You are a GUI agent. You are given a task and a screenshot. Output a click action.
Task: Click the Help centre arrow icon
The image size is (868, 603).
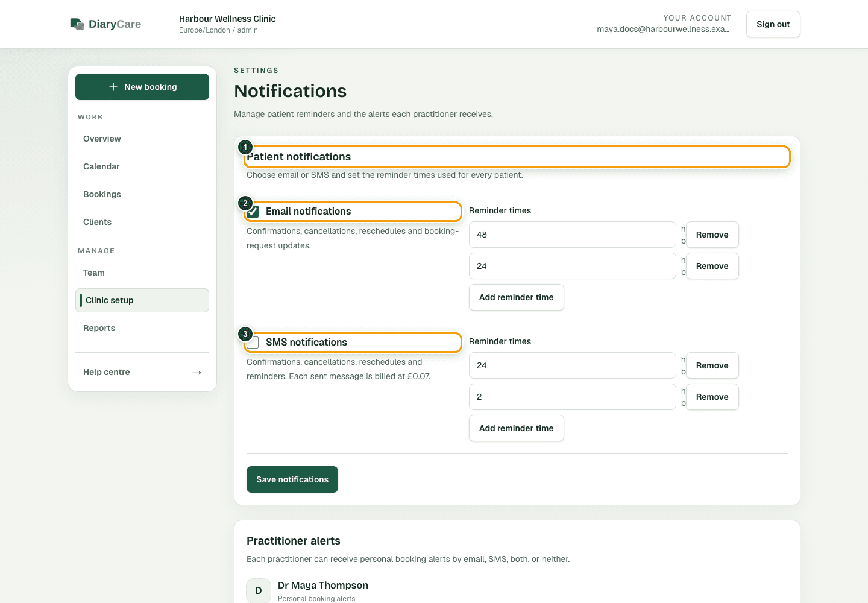pyautogui.click(x=197, y=373)
